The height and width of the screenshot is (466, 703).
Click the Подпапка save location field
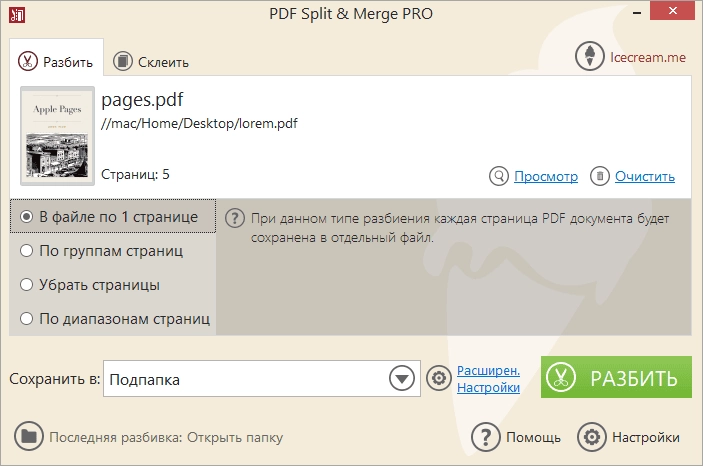click(x=262, y=379)
